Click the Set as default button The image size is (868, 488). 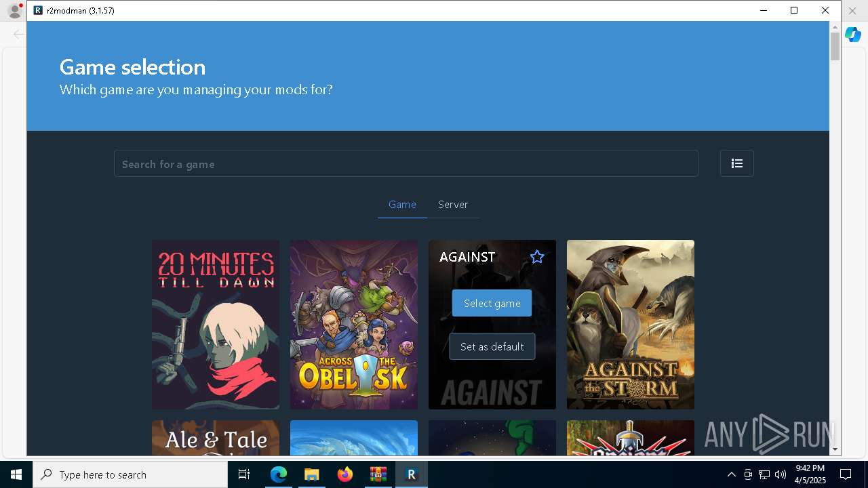(x=492, y=346)
